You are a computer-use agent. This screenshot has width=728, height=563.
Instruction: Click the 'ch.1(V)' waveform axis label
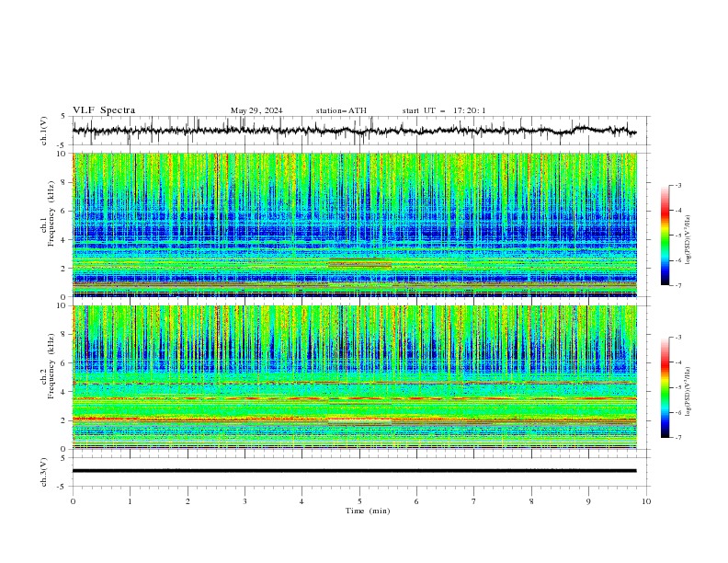pyautogui.click(x=44, y=131)
